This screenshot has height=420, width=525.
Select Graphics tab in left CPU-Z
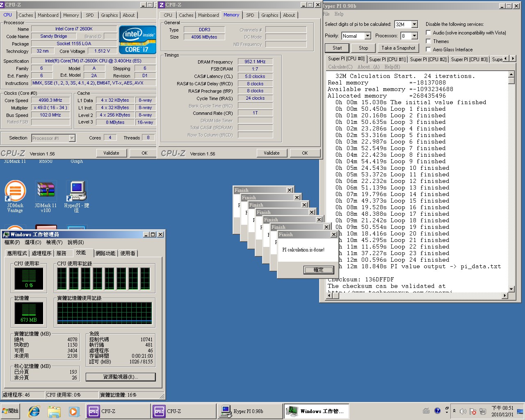(x=110, y=15)
